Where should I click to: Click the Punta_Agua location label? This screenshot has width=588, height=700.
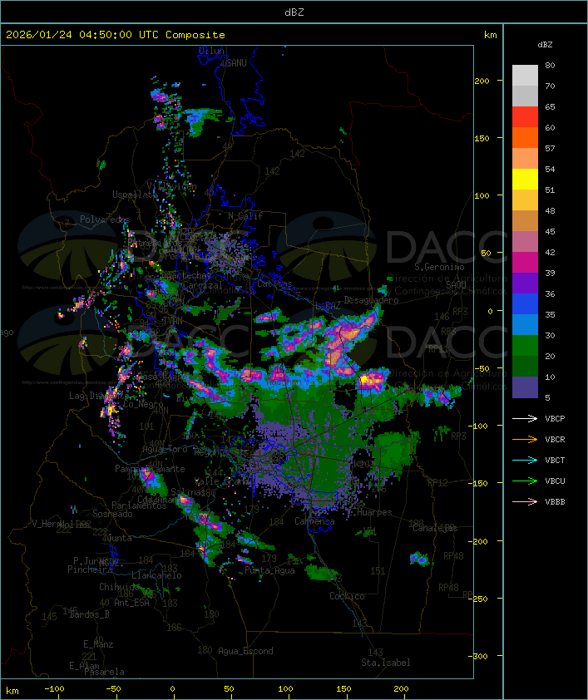point(269,570)
